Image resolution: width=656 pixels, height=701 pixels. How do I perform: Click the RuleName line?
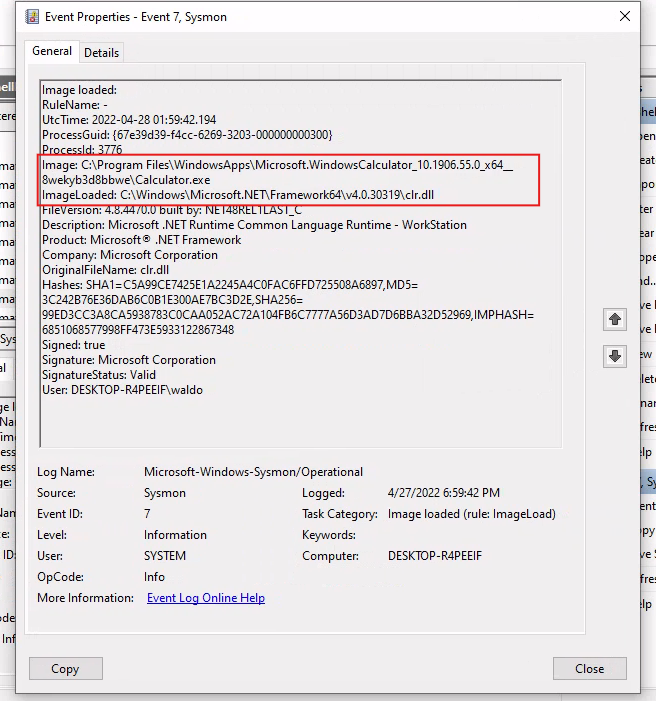pos(75,105)
